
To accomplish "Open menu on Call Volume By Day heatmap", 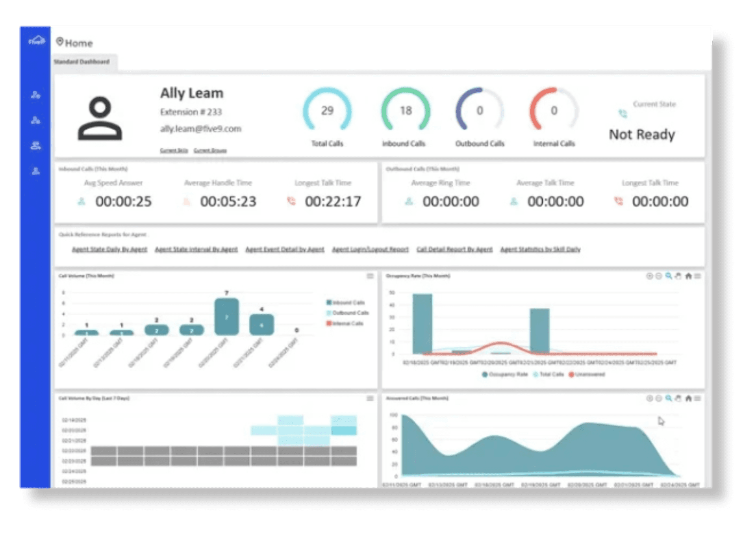I will (370, 399).
